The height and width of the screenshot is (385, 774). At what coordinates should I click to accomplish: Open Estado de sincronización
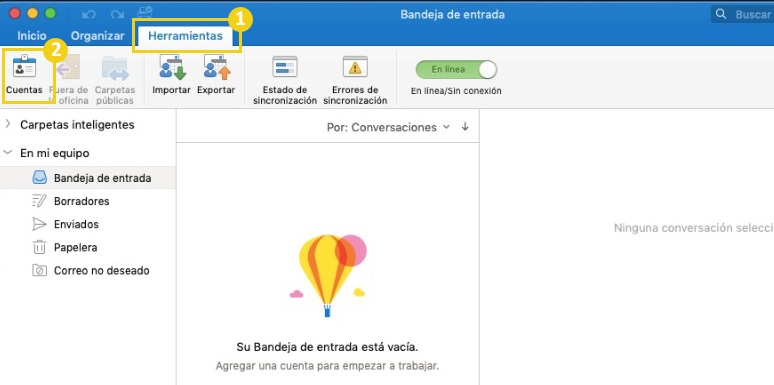point(285,67)
